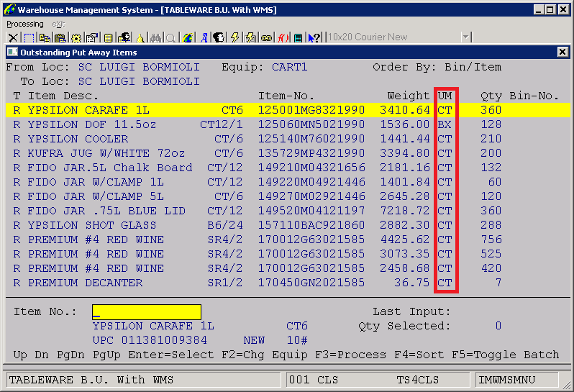Click status bar TABLEWARE B.U. With WMS
The height and width of the screenshot is (392, 574).
coord(91,380)
